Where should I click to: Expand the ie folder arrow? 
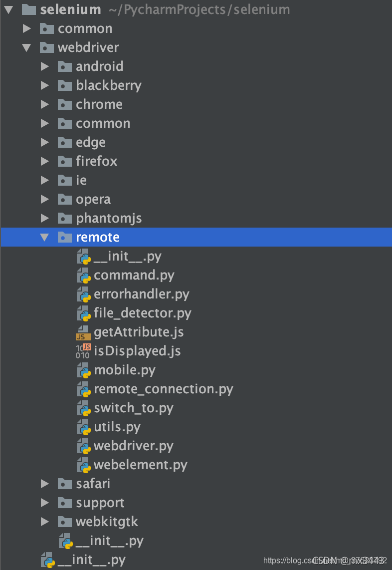[45, 180]
